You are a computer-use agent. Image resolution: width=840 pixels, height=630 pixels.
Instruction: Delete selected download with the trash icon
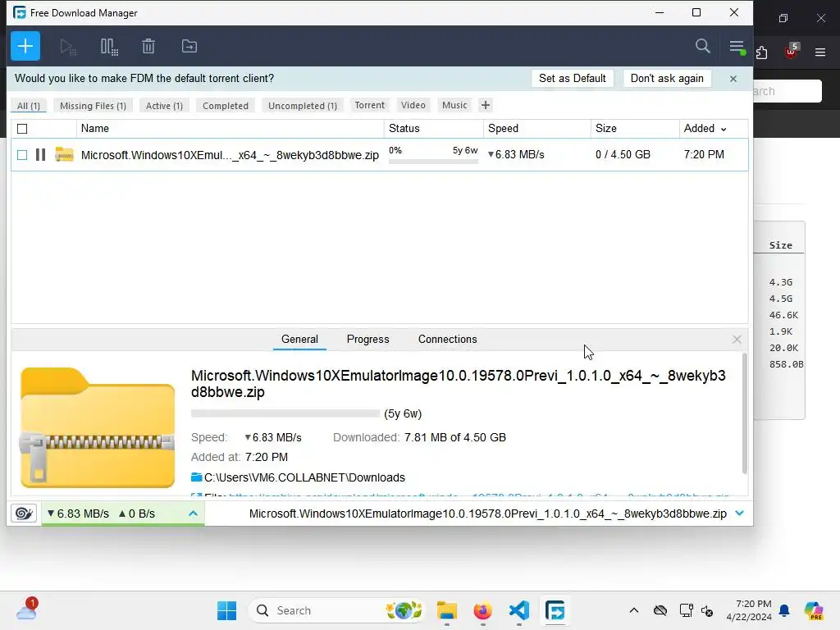click(148, 47)
